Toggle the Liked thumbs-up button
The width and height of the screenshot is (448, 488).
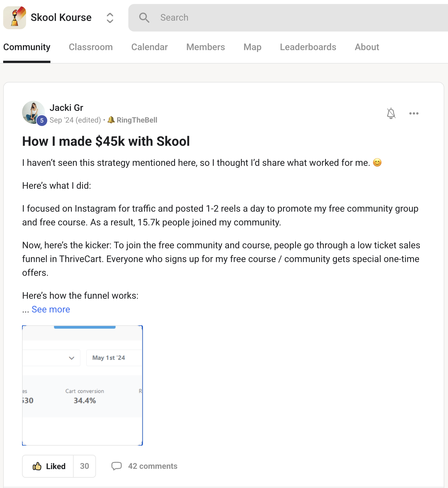click(x=48, y=466)
